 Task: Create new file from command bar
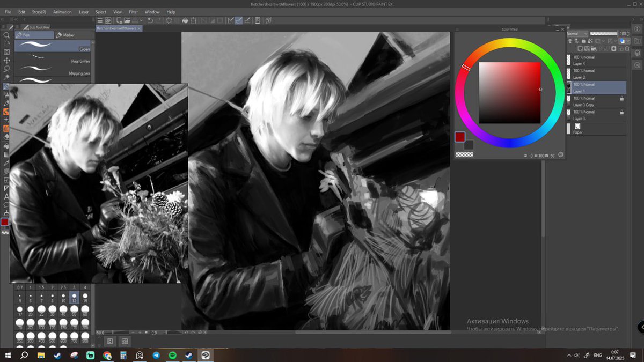click(x=119, y=20)
